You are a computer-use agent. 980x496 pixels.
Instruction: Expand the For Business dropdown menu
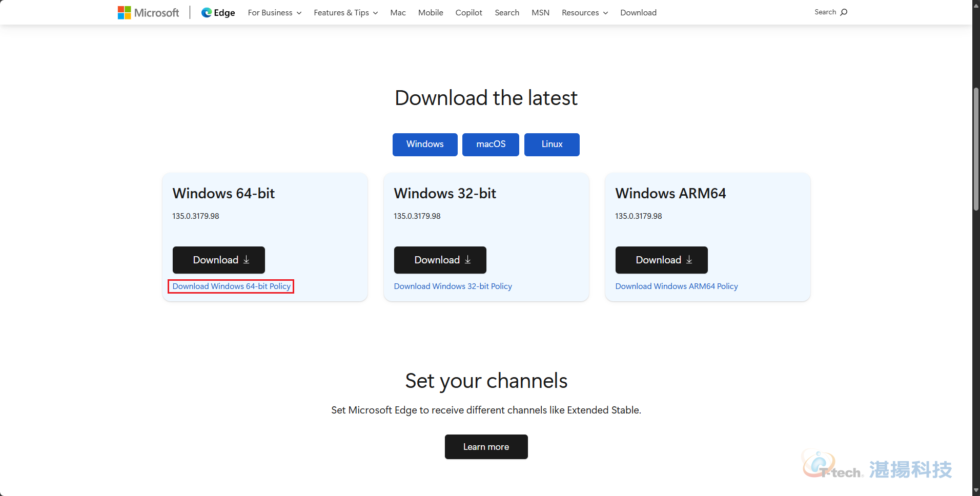click(x=275, y=12)
